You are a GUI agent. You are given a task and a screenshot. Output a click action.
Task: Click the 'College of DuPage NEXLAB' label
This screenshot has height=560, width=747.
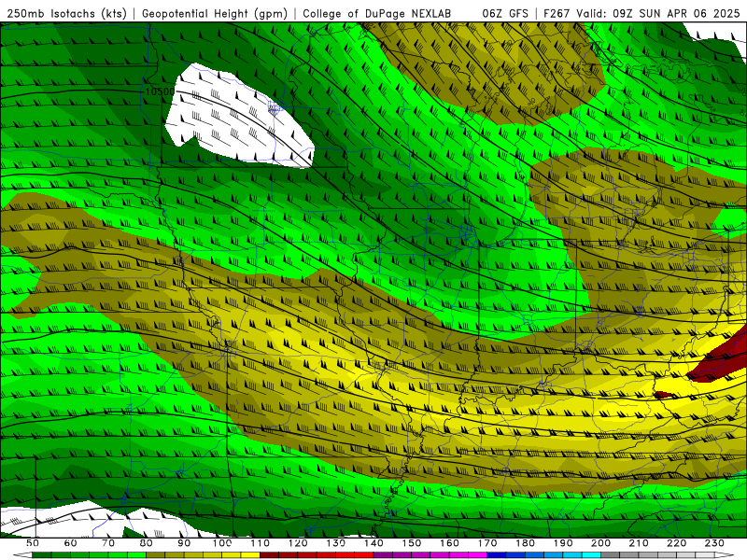[x=377, y=14]
